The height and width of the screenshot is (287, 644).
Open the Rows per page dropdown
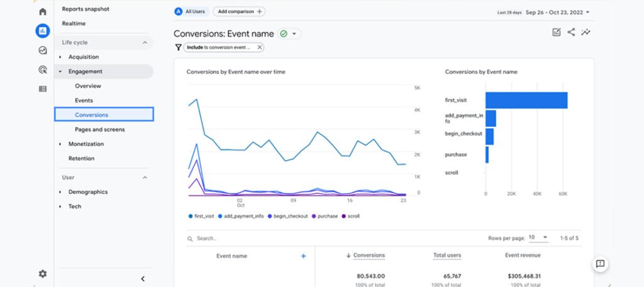pyautogui.click(x=538, y=238)
